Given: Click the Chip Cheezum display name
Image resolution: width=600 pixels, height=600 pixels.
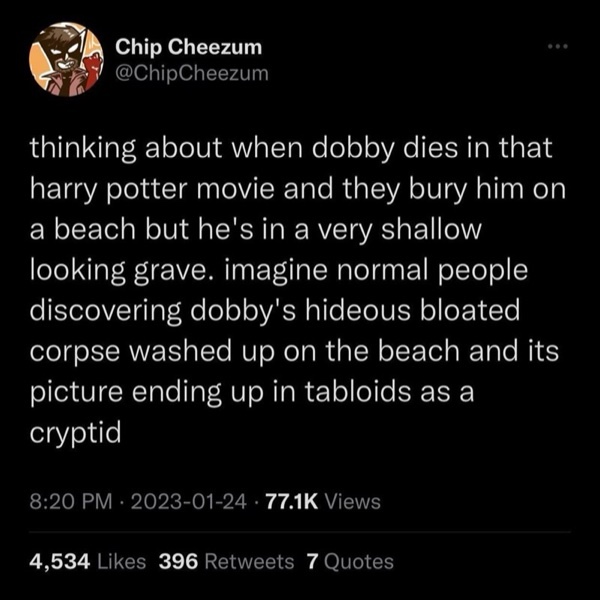Looking at the screenshot, I should [x=189, y=47].
